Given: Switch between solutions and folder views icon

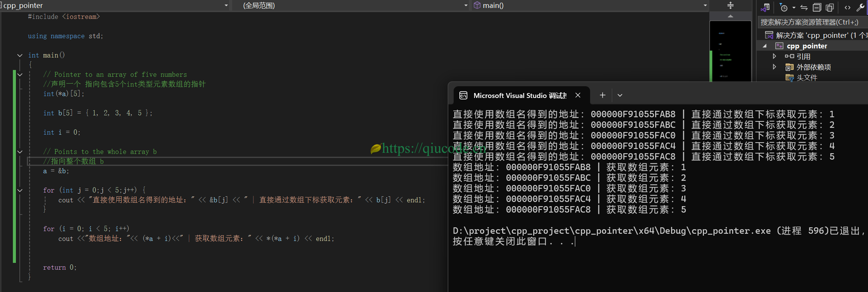Looking at the screenshot, I should (x=765, y=7).
